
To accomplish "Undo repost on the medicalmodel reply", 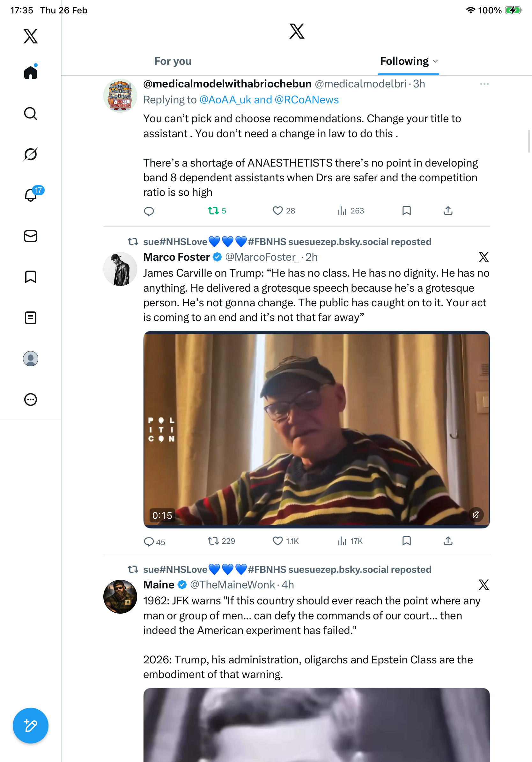I will 213,211.
